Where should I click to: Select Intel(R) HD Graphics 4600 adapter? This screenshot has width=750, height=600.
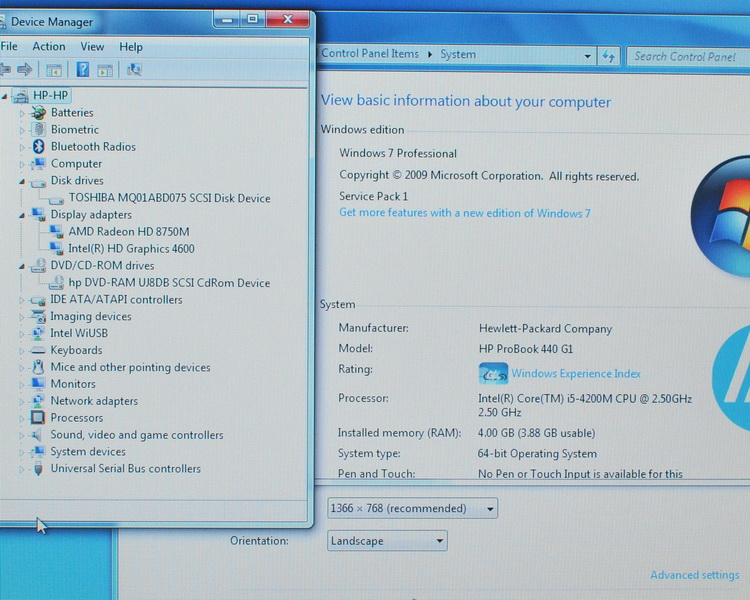click(x=131, y=249)
